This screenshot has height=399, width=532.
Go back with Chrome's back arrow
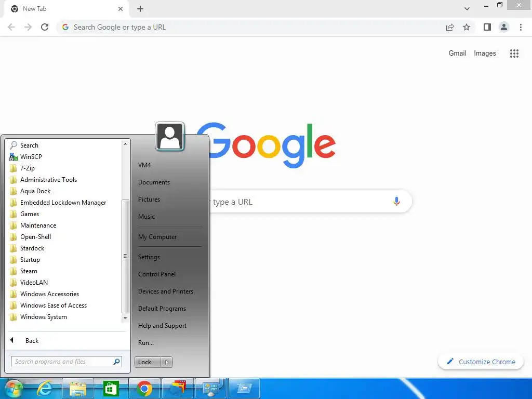tap(11, 27)
